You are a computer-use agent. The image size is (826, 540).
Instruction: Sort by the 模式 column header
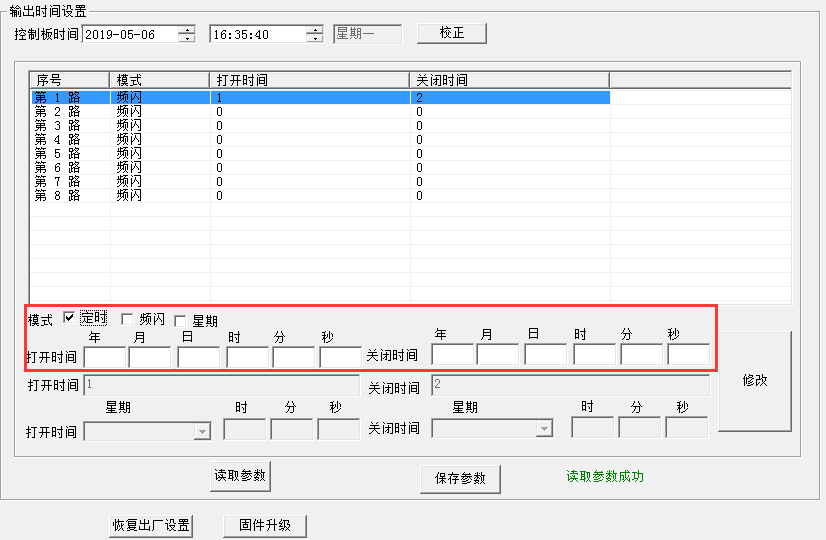point(160,80)
